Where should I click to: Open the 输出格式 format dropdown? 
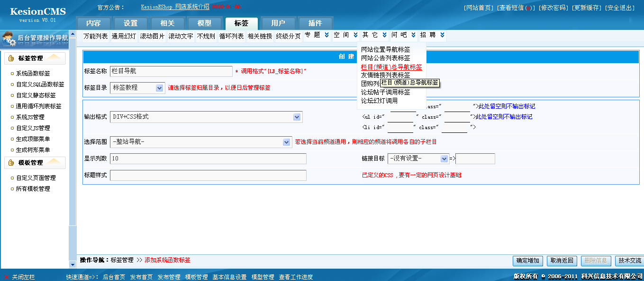(297, 117)
